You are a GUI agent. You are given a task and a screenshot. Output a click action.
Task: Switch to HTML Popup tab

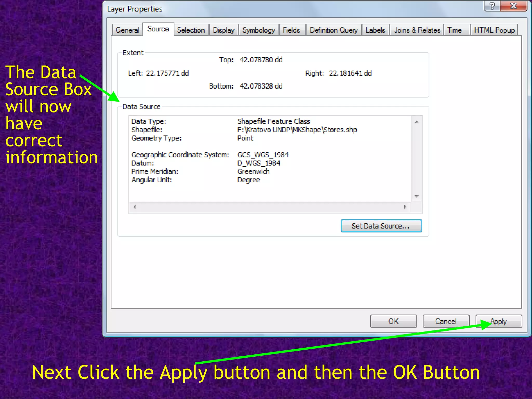494,30
